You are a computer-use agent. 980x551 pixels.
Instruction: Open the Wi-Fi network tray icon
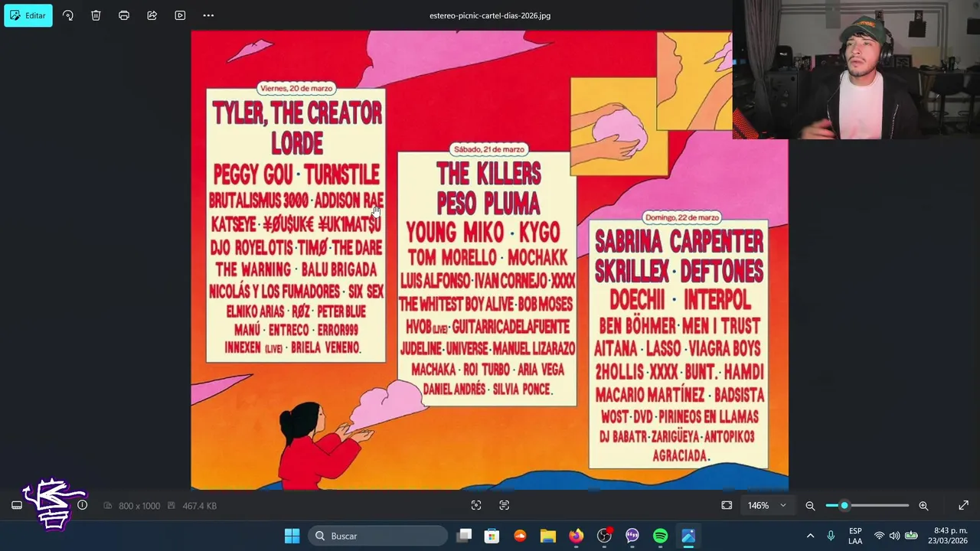[x=879, y=536]
